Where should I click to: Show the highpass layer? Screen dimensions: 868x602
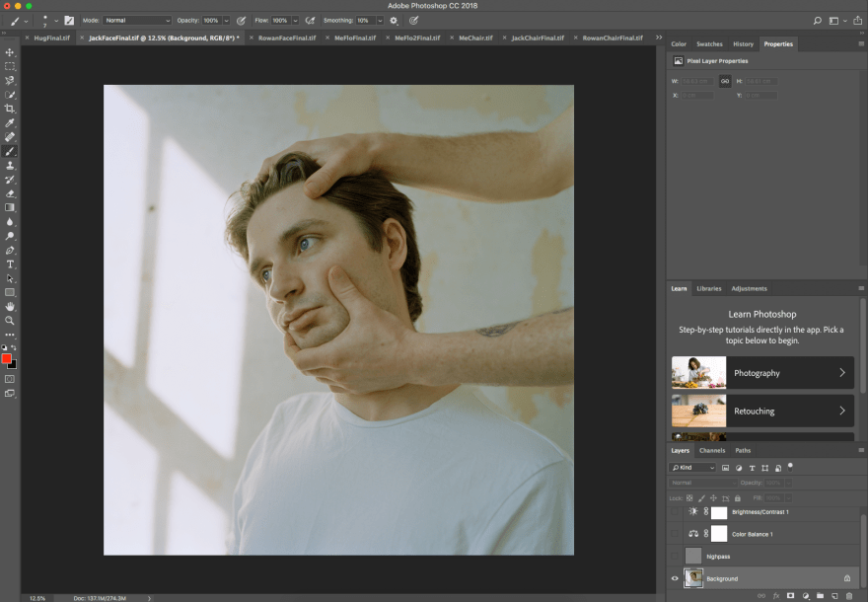(x=676, y=556)
